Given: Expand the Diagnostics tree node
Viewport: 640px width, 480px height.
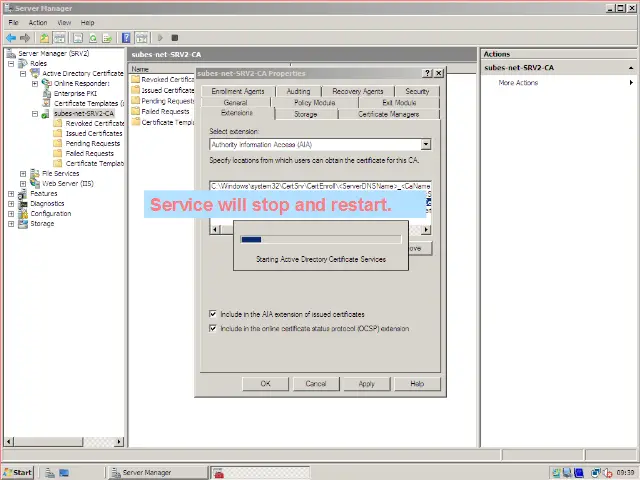Looking at the screenshot, I should pyautogui.click(x=11, y=203).
